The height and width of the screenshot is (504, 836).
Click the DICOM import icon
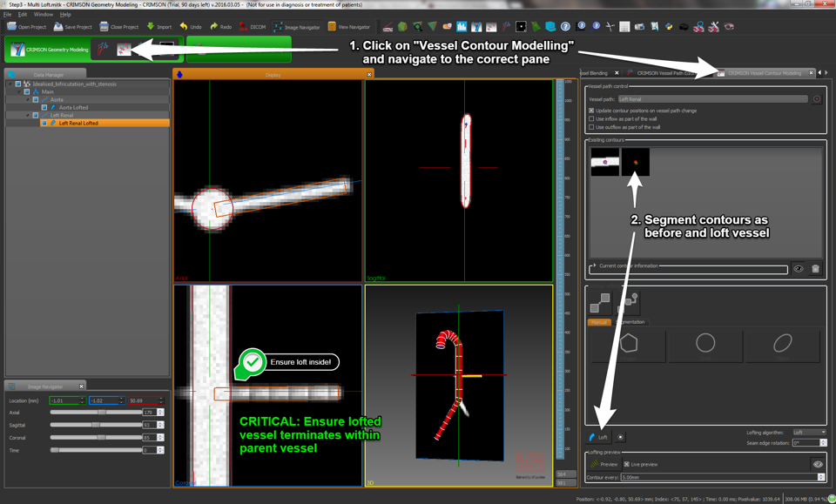244,27
